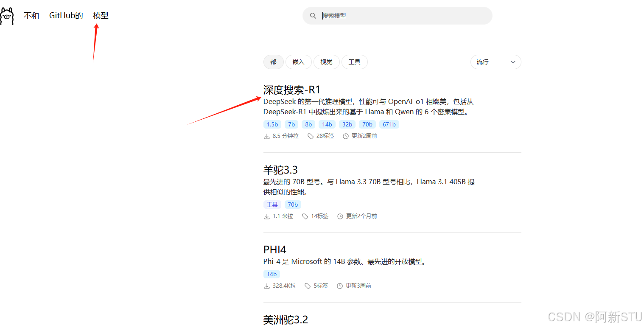Click the 7b tag under 深度搜索-R1
This screenshot has width=644, height=328.
click(291, 124)
